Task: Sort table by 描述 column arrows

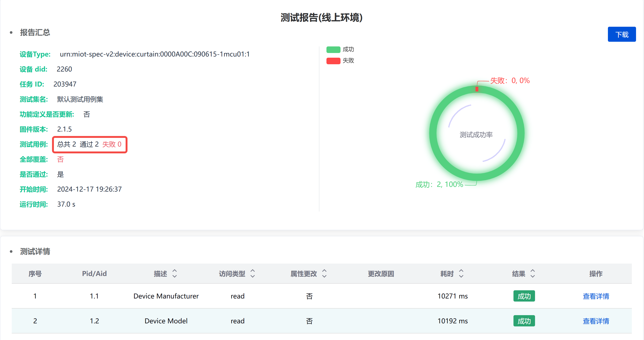Action: (175, 273)
